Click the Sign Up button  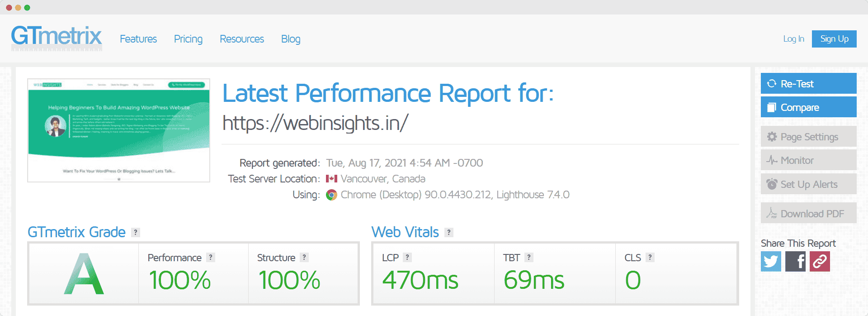coord(834,39)
